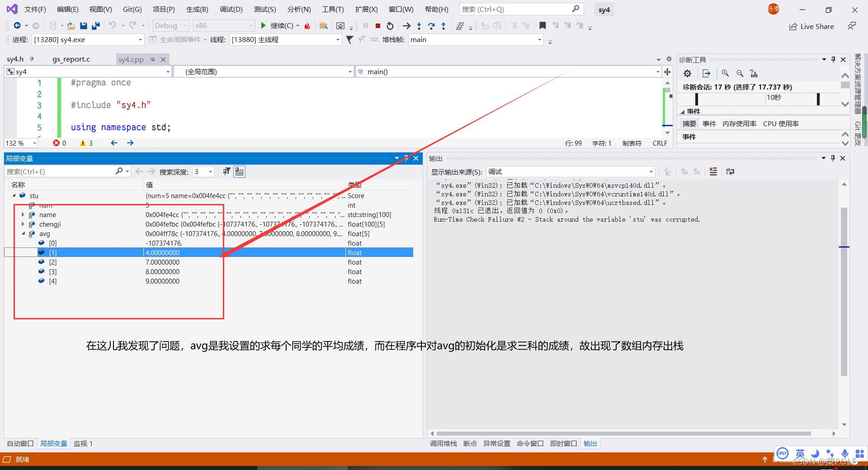Click the Step Out icon
Viewport: 868px width, 470px height.
(x=443, y=26)
